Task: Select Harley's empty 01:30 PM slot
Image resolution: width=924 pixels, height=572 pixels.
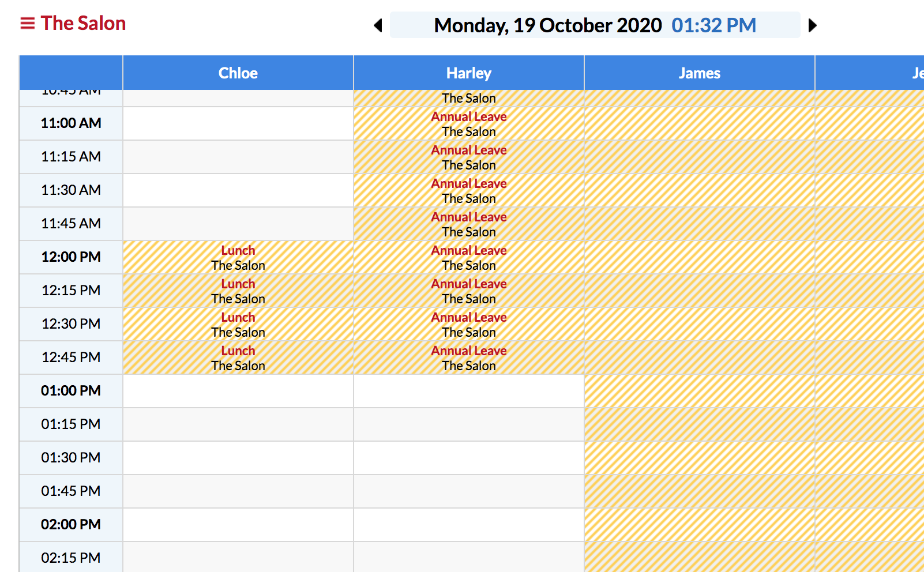Action: coord(469,458)
